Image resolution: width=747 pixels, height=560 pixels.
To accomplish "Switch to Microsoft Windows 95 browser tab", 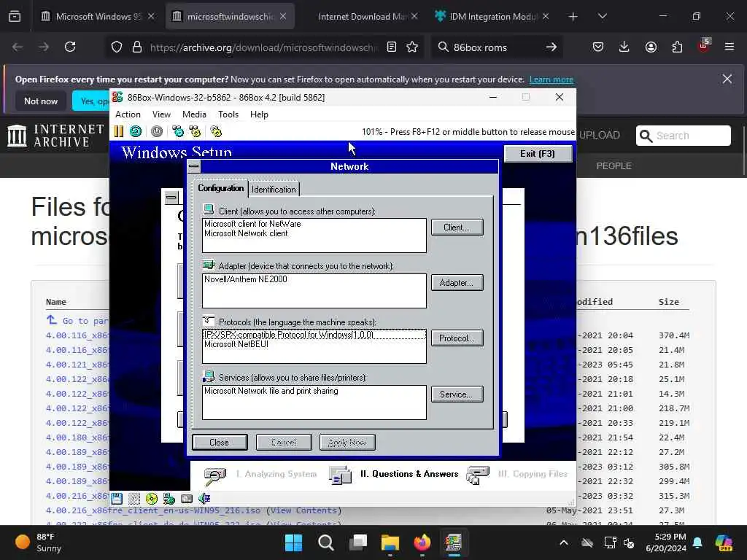I will click(x=98, y=17).
